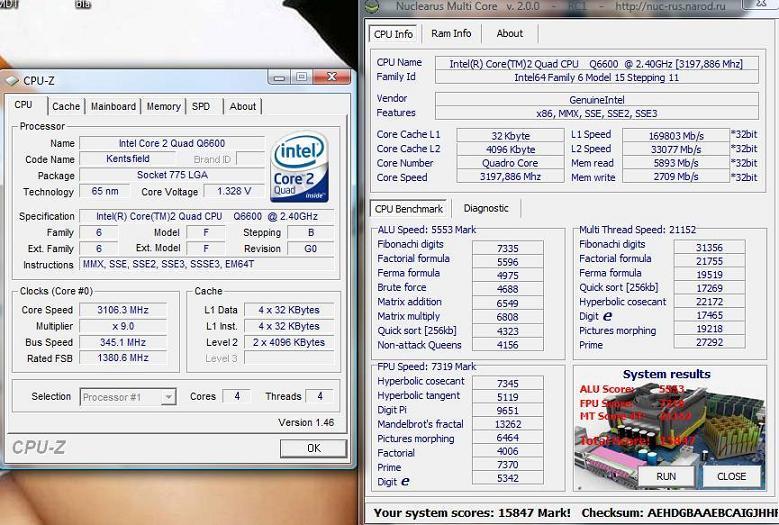Viewport: 779px width, 525px height.
Task: Click the OK button in CPU-Z
Action: pyautogui.click(x=313, y=449)
